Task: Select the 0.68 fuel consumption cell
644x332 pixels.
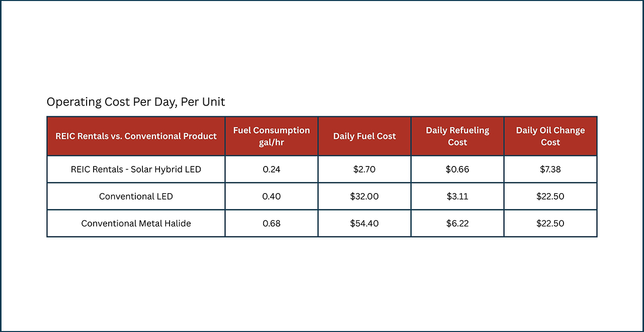Action: click(x=272, y=223)
